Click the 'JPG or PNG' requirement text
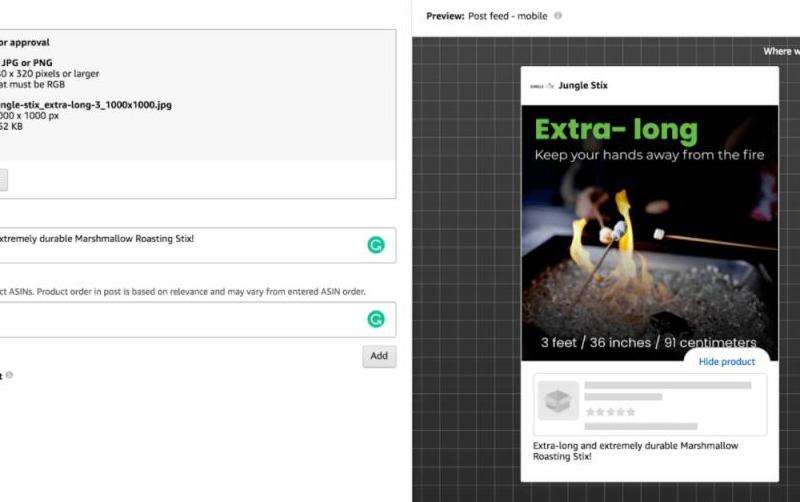Image resolution: width=800 pixels, height=502 pixels. pyautogui.click(x=27, y=63)
